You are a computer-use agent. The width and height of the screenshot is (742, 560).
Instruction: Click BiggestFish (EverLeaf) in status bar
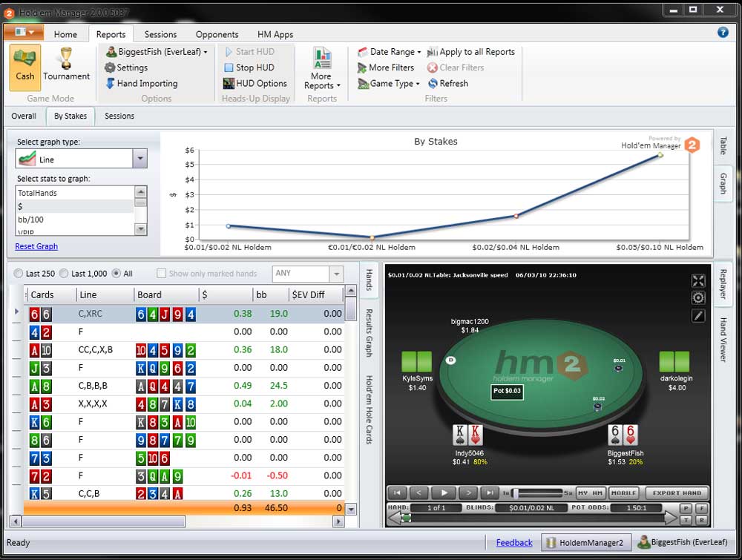click(x=683, y=542)
